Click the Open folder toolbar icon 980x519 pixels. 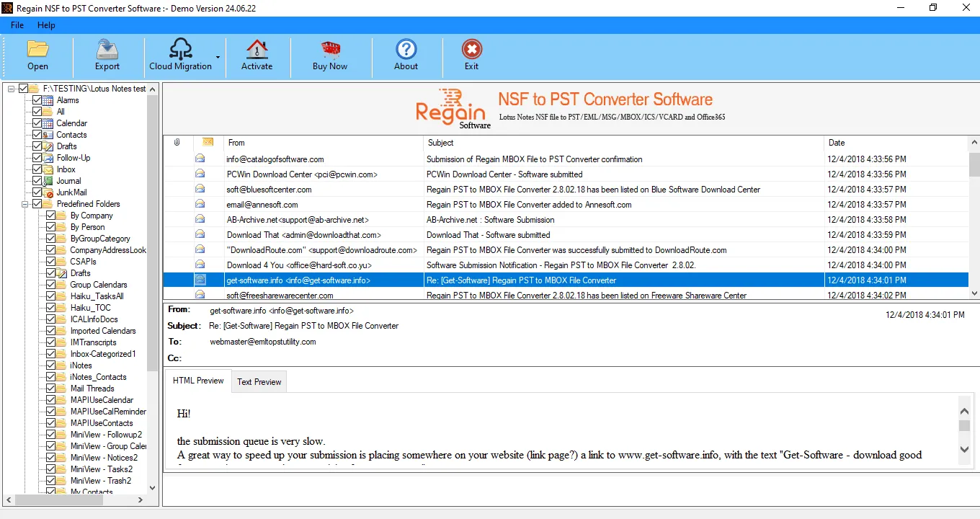(x=37, y=49)
